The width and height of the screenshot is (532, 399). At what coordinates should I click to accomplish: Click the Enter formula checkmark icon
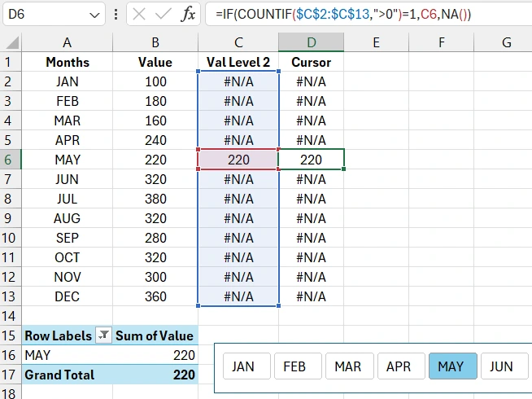(x=164, y=14)
